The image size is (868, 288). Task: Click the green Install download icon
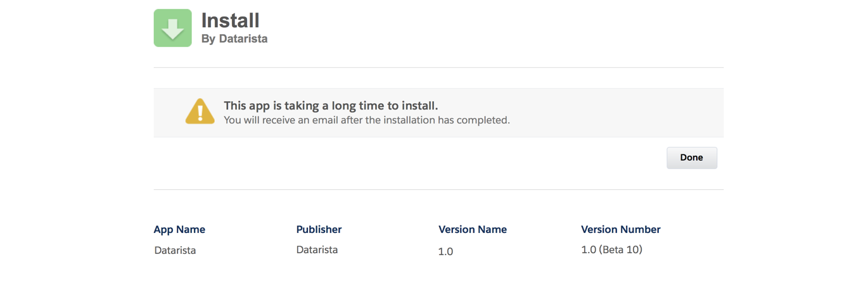coord(172,28)
